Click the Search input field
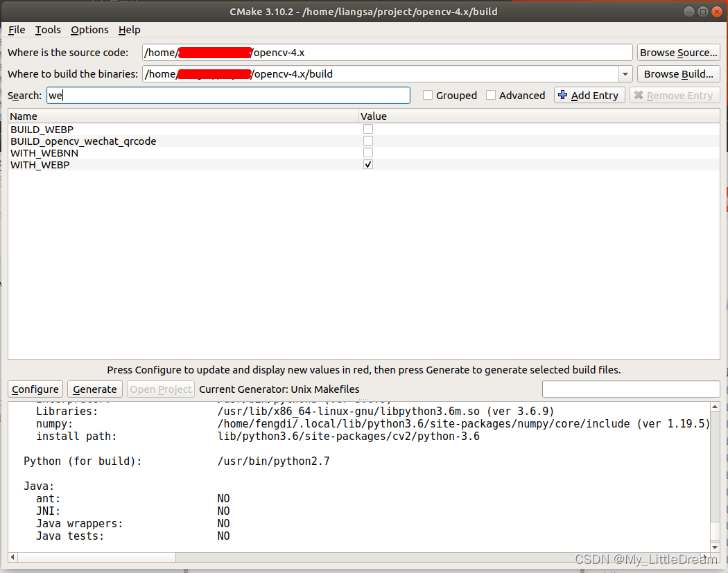Image resolution: width=728 pixels, height=573 pixels. click(x=228, y=96)
